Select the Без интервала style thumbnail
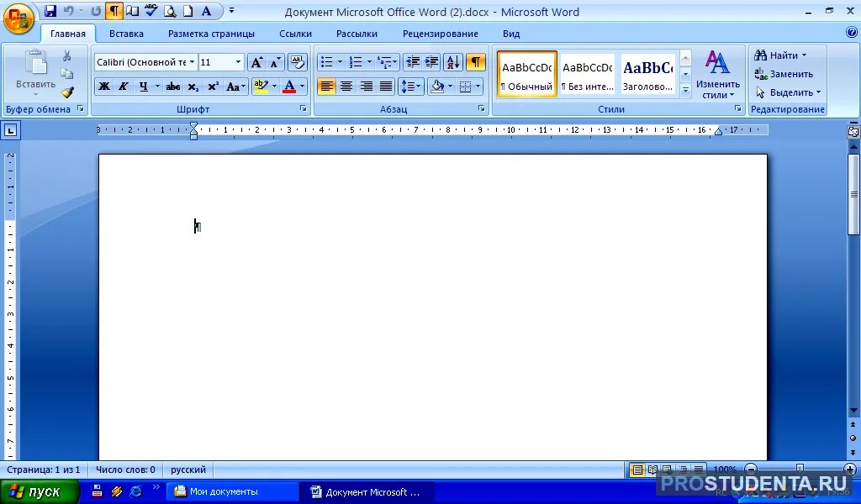Screen dimensions: 861x504 (588, 75)
